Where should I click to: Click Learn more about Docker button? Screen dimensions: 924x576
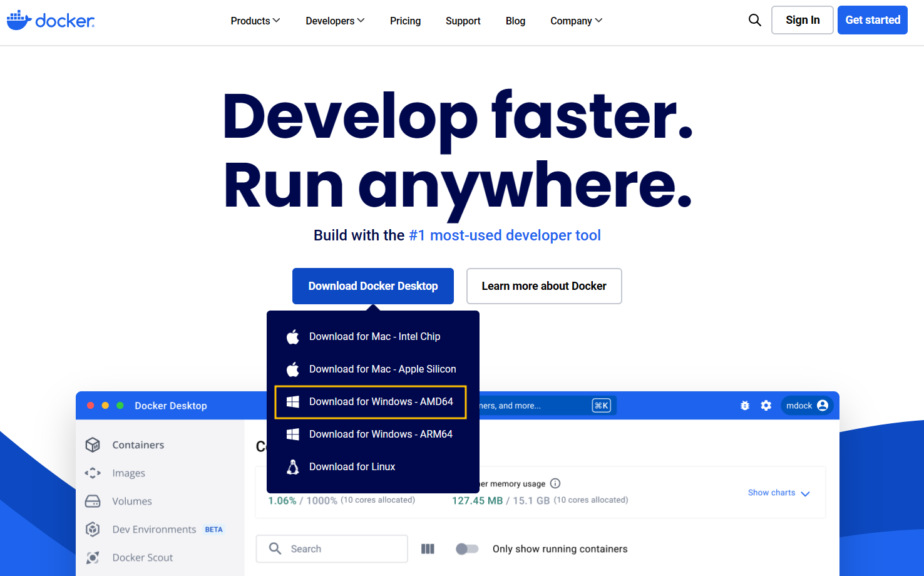(x=544, y=286)
